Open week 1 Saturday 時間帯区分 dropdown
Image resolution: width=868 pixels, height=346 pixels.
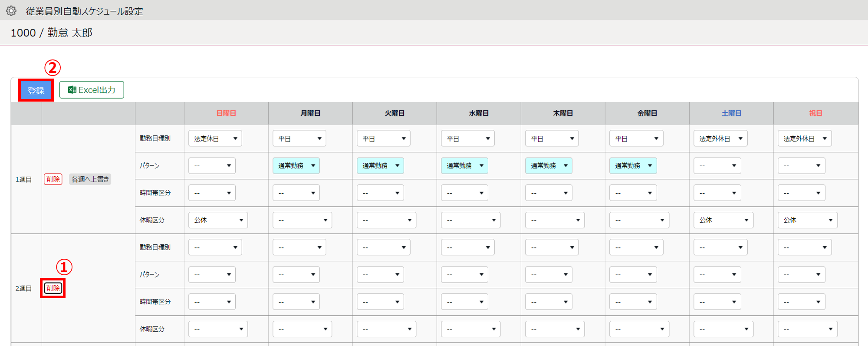(x=717, y=193)
